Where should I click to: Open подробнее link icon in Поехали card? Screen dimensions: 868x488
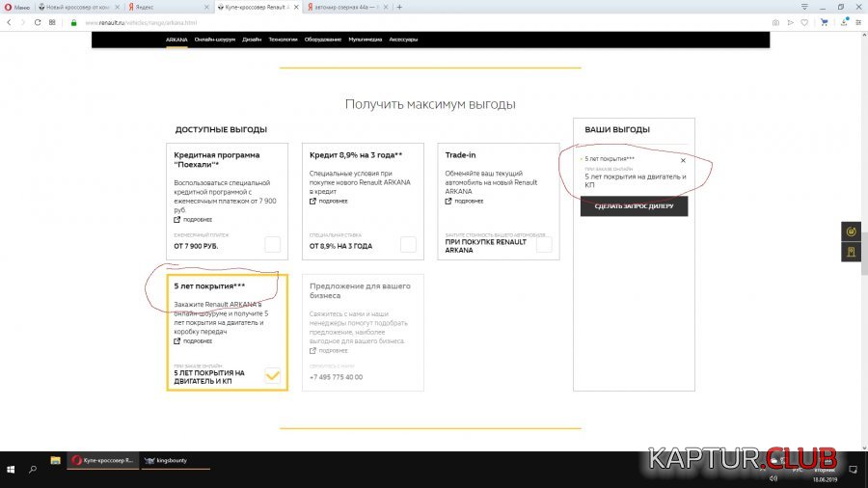point(177,220)
